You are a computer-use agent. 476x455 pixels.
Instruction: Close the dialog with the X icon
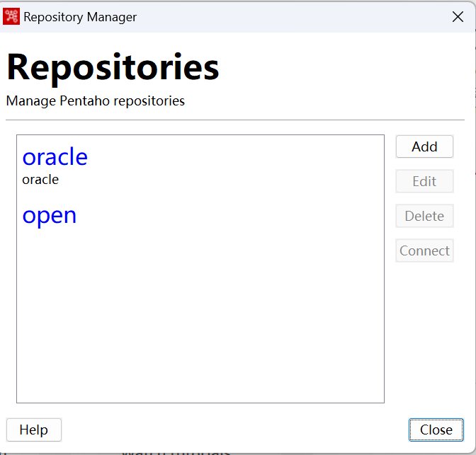click(458, 17)
